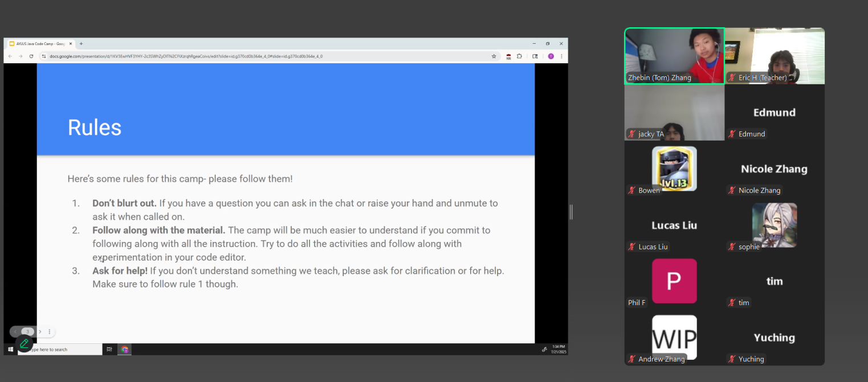868x382 pixels.
Task: Open the Chrome three-dot menu
Action: [x=561, y=56]
